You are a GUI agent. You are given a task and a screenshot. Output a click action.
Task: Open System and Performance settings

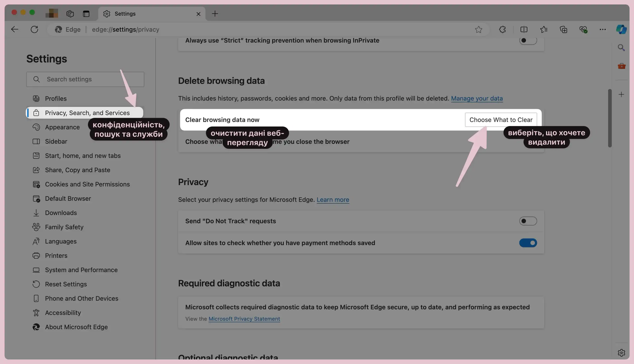(85, 270)
